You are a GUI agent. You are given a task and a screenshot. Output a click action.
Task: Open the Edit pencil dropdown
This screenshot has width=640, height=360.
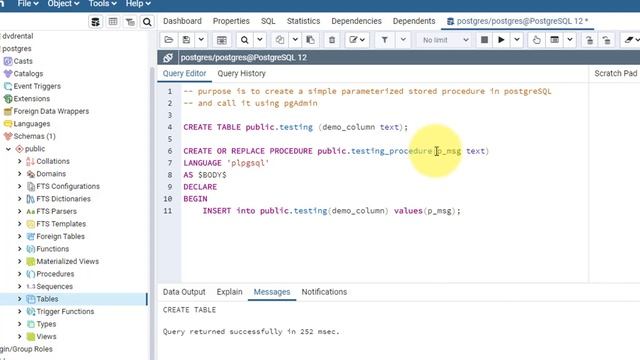point(357,40)
